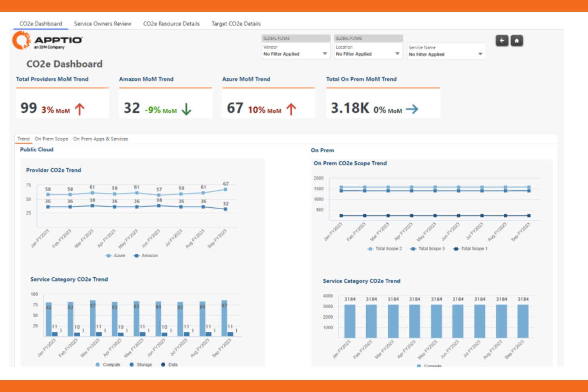Select the Trend sub-tab
This screenshot has height=392, width=588.
(x=23, y=139)
